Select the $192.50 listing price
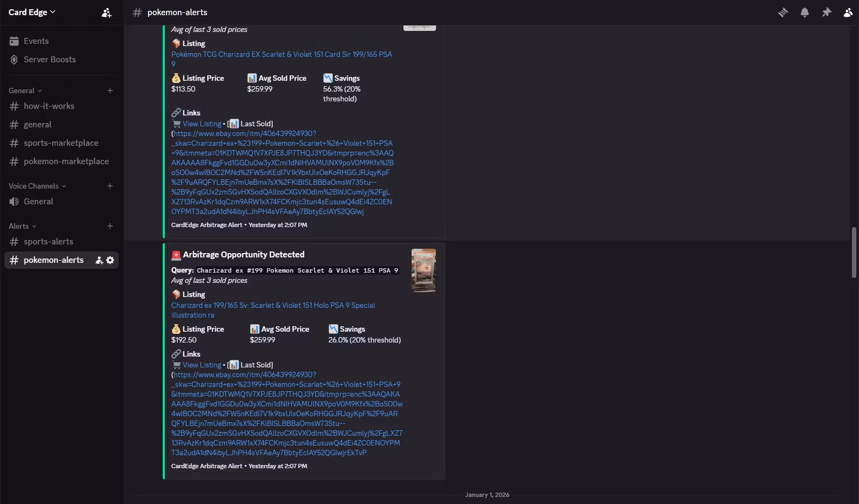 click(x=184, y=340)
